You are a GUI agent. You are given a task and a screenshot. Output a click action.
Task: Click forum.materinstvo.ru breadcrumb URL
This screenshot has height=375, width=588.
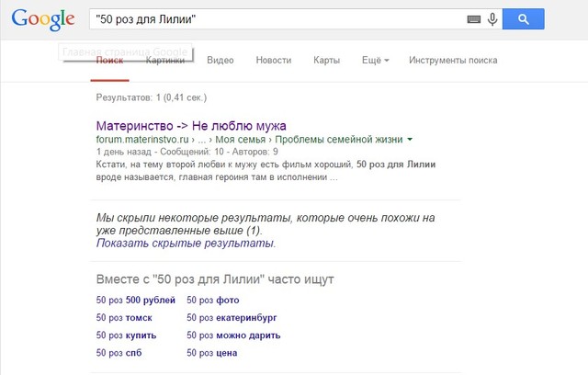[142, 140]
